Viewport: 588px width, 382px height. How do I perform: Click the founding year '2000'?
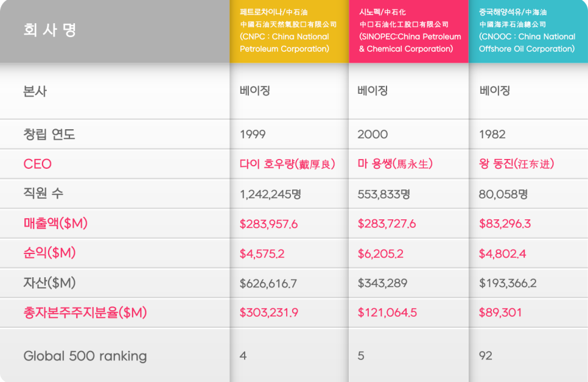[x=373, y=134]
